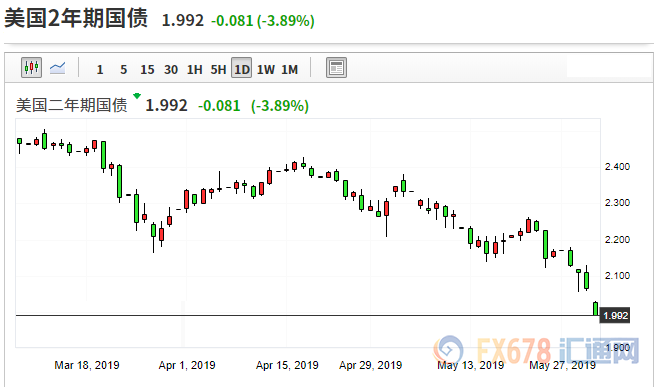
Task: Click the Apr 1, 2019 date label
Action: pyautogui.click(x=187, y=365)
